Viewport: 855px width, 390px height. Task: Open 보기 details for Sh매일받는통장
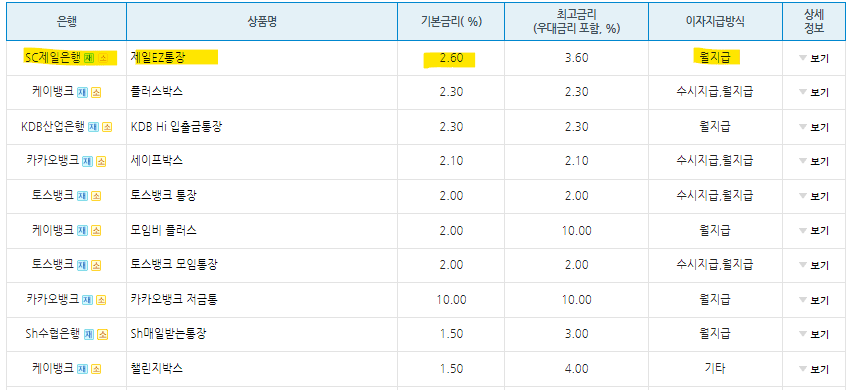[x=814, y=334]
